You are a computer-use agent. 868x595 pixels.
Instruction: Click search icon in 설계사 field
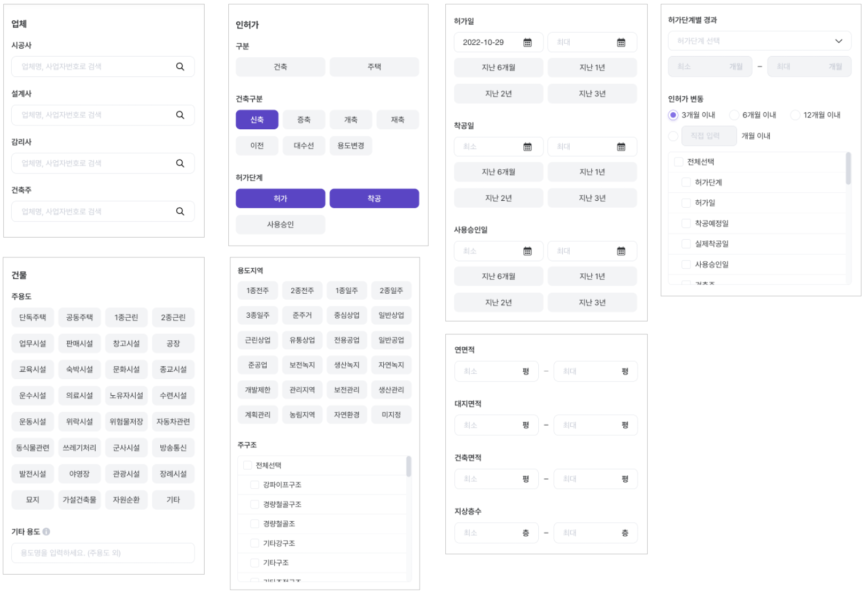click(180, 115)
